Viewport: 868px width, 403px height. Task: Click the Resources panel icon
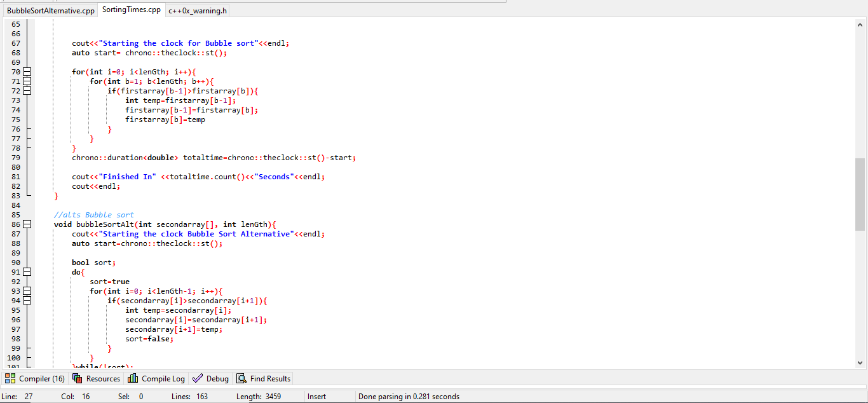point(76,378)
